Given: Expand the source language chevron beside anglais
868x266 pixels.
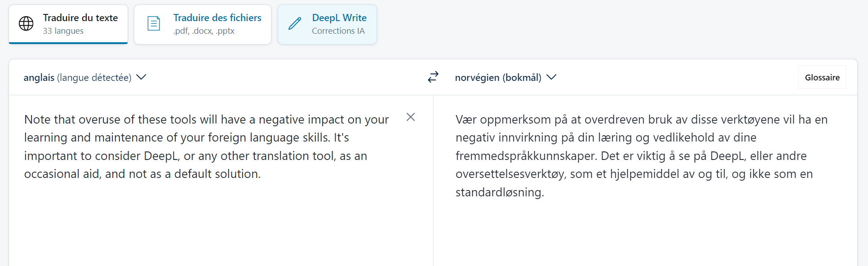Looking at the screenshot, I should (141, 77).
